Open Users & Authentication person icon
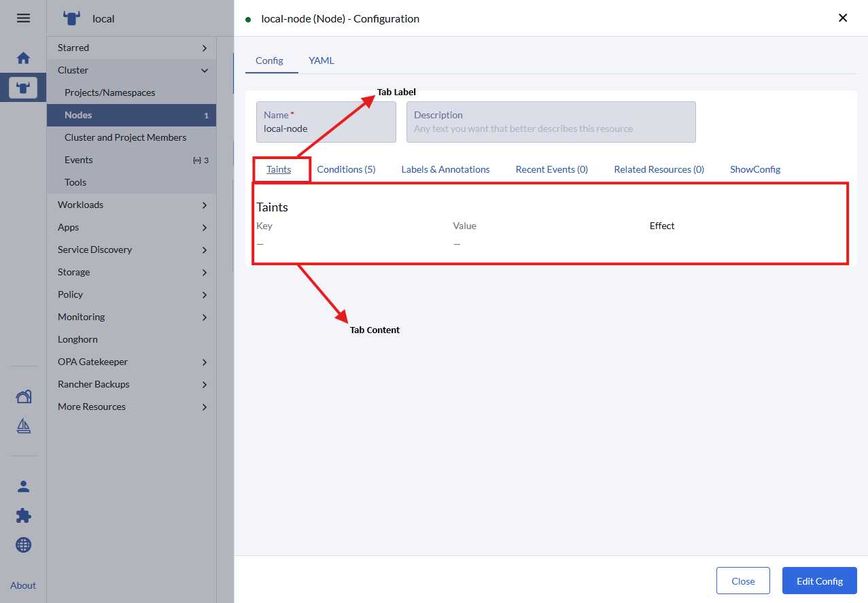 coord(23,486)
